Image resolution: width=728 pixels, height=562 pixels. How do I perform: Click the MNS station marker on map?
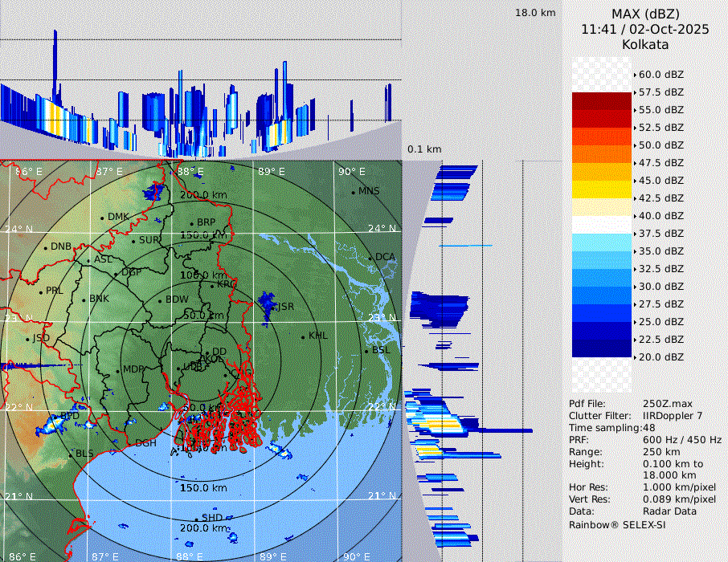pos(353,192)
